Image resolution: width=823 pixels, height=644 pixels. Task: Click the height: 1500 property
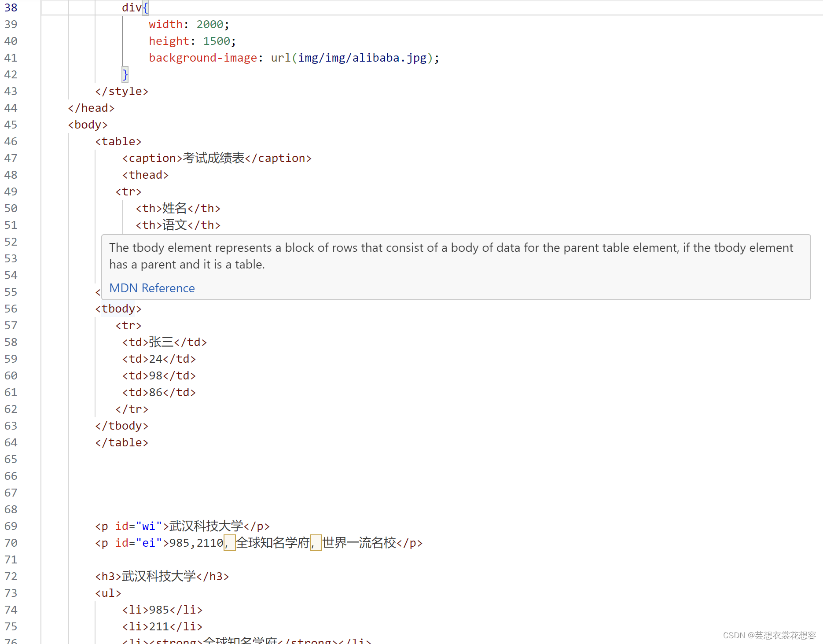point(192,41)
